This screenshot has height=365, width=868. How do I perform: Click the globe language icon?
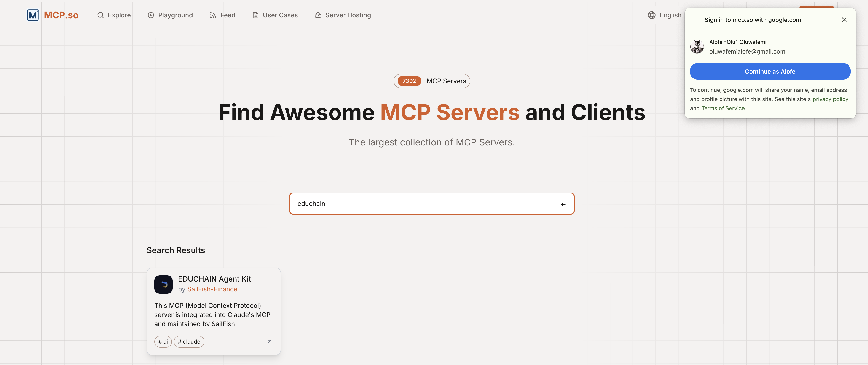click(x=651, y=15)
